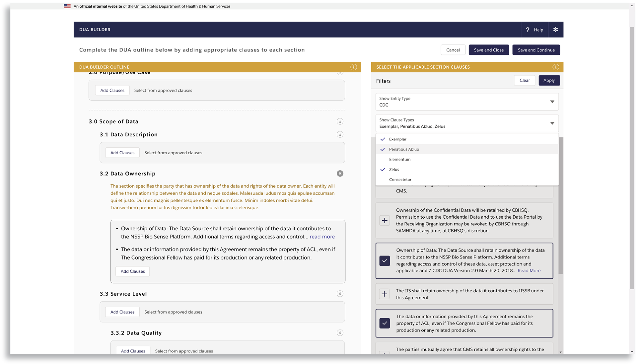
Task: Click the Save and Continue button
Action: (x=536, y=50)
